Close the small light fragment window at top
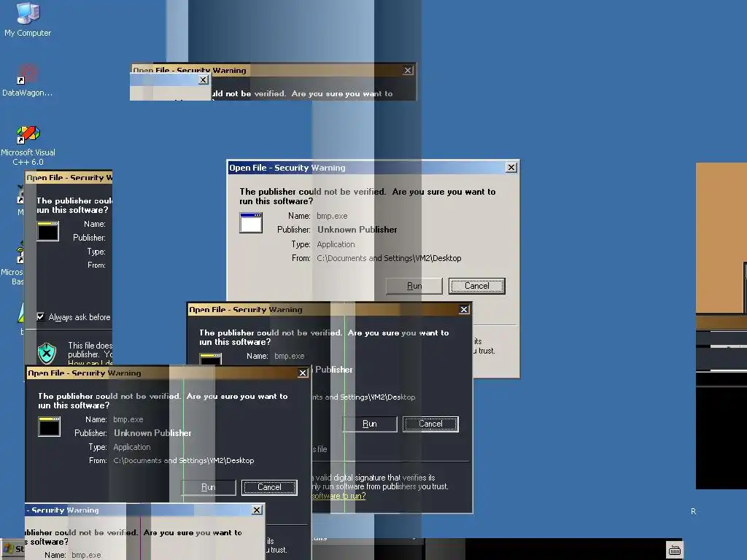 click(204, 79)
